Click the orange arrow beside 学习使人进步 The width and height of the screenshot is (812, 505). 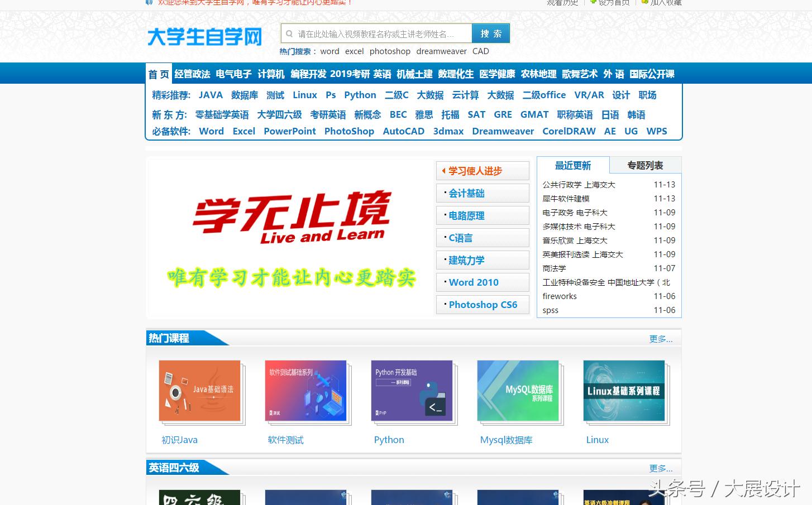[444, 171]
